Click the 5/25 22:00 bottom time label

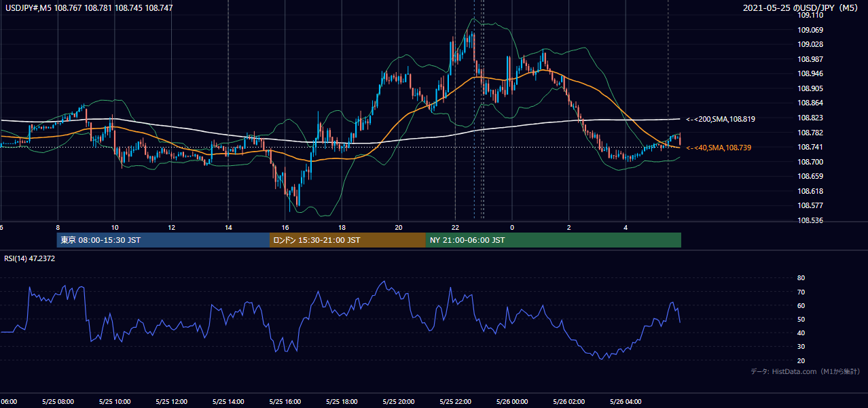455,401
